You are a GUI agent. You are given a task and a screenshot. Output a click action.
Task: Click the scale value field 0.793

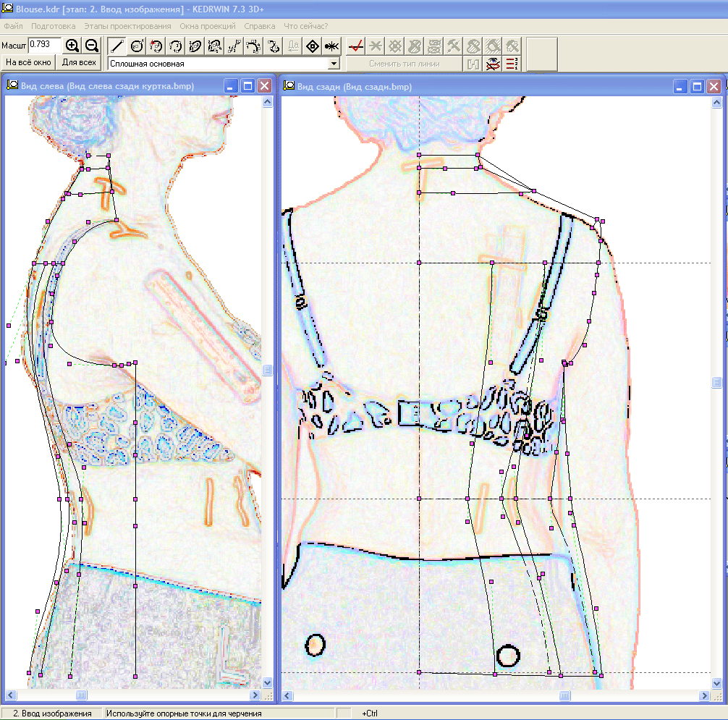[x=45, y=45]
